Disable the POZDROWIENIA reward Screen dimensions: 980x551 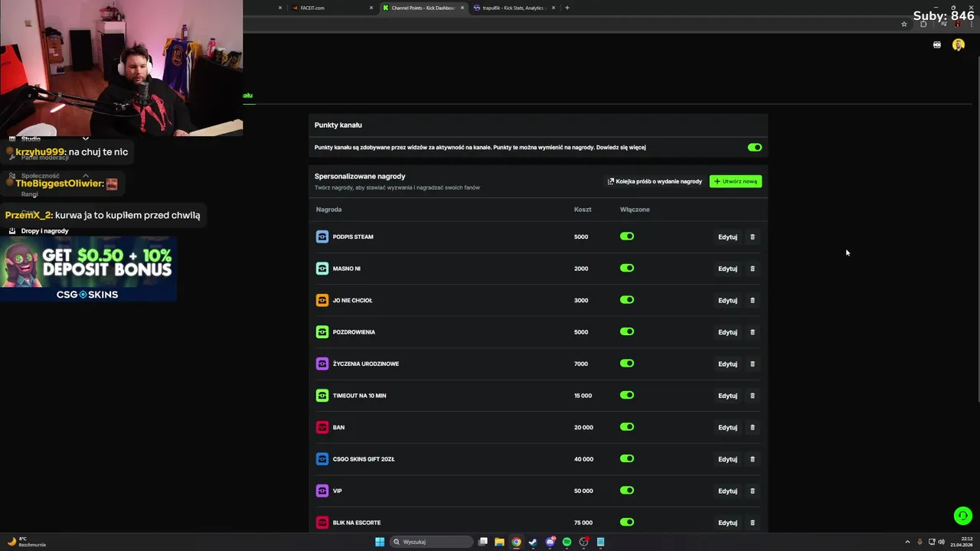tap(627, 331)
